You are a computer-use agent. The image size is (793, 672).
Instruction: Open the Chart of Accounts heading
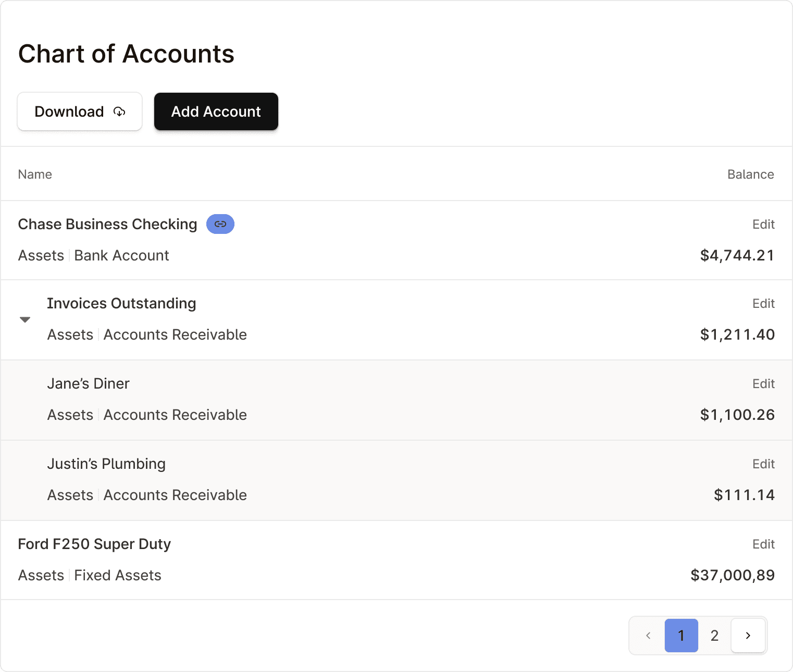(x=126, y=54)
